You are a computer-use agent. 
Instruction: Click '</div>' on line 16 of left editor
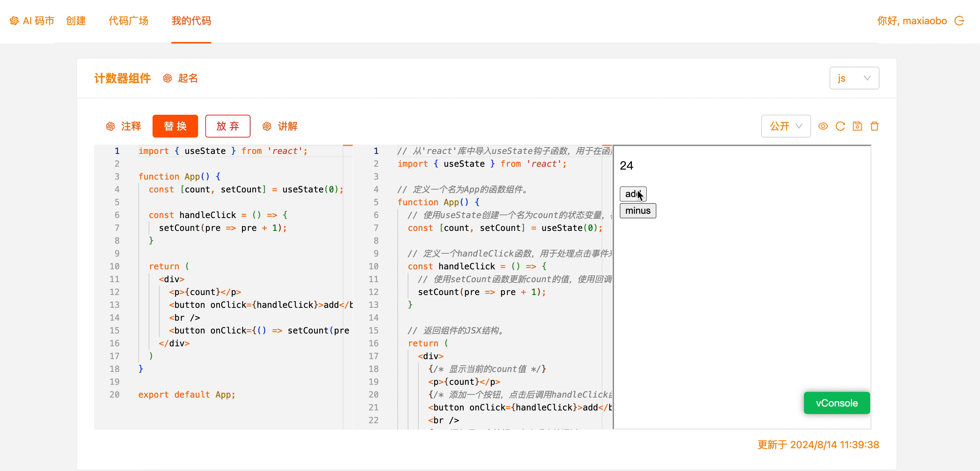174,343
